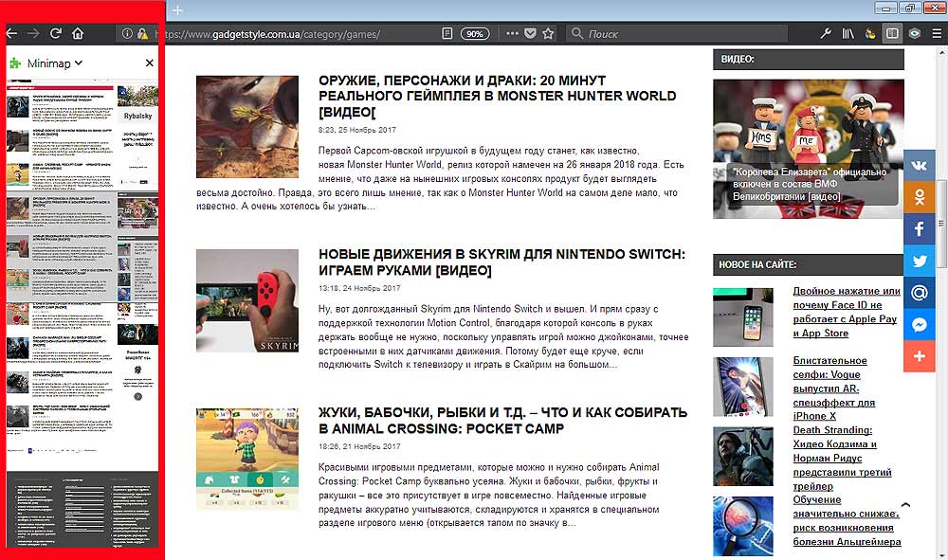This screenshot has height=560, width=948.
Task: Open the Альцгеймера learning news link
Action: (847, 521)
